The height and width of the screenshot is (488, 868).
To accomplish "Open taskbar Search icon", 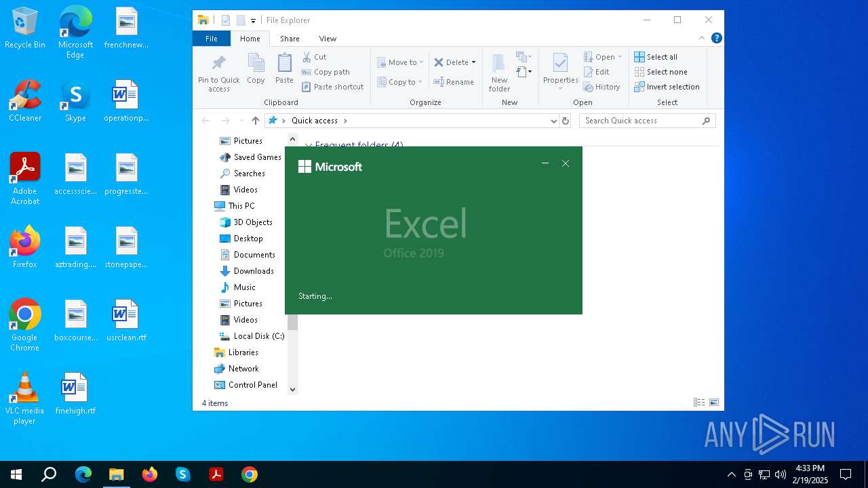I will (49, 474).
